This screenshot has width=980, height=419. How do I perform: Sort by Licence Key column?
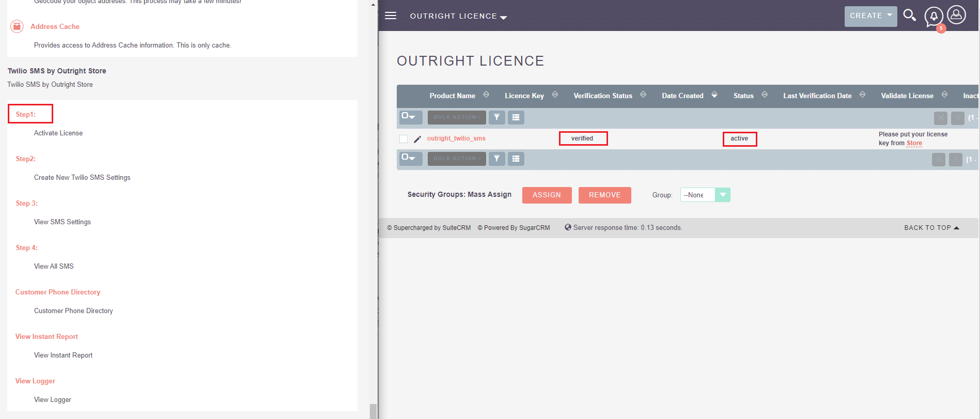(555, 95)
